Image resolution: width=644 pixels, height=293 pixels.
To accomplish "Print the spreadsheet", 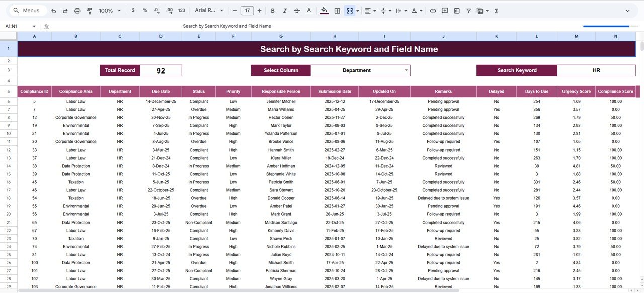I will click(x=77, y=10).
